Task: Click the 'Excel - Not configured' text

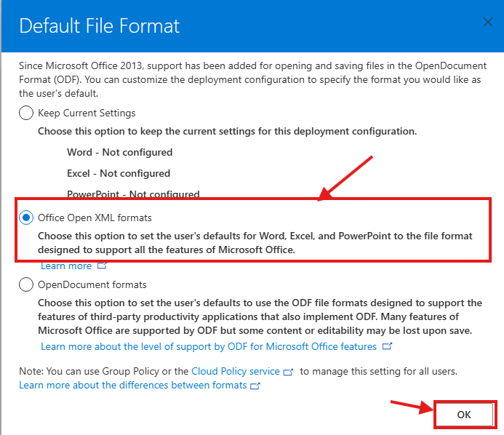Action: click(x=119, y=173)
